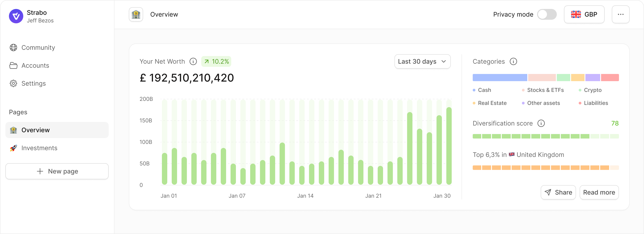This screenshot has width=644, height=234.
Task: Open the GBP currency selector
Action: click(x=584, y=14)
